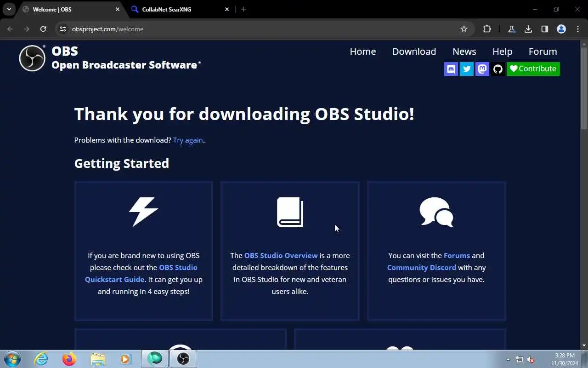Open the Chrome three-dot menu
The image size is (588, 368).
click(578, 29)
